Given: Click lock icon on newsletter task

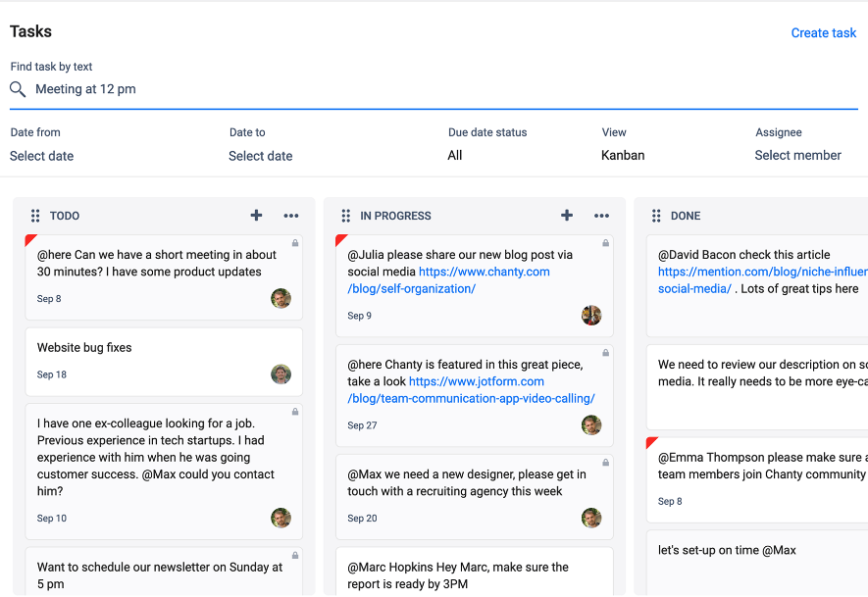Looking at the screenshot, I should [295, 555].
